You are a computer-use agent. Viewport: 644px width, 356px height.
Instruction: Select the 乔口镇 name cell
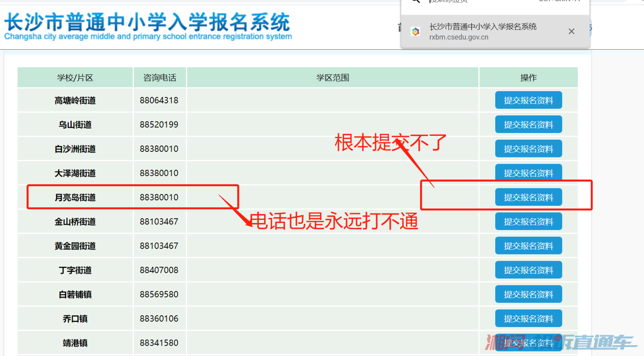75,318
